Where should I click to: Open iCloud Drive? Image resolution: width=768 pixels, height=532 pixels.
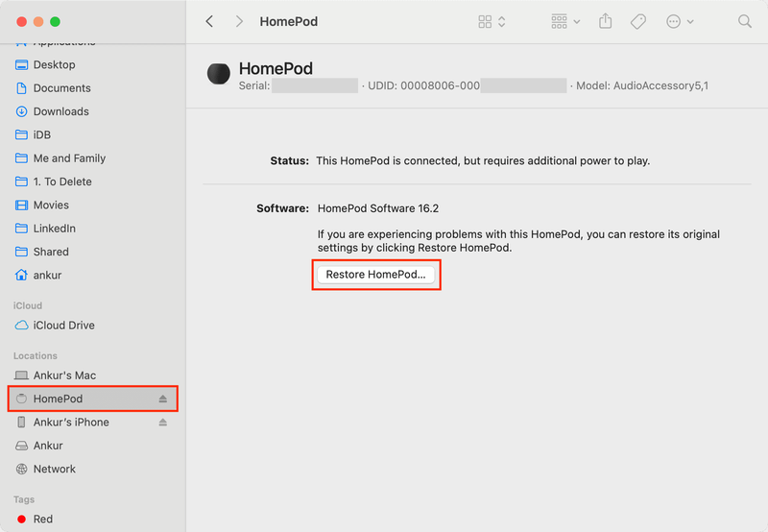pyautogui.click(x=93, y=326)
